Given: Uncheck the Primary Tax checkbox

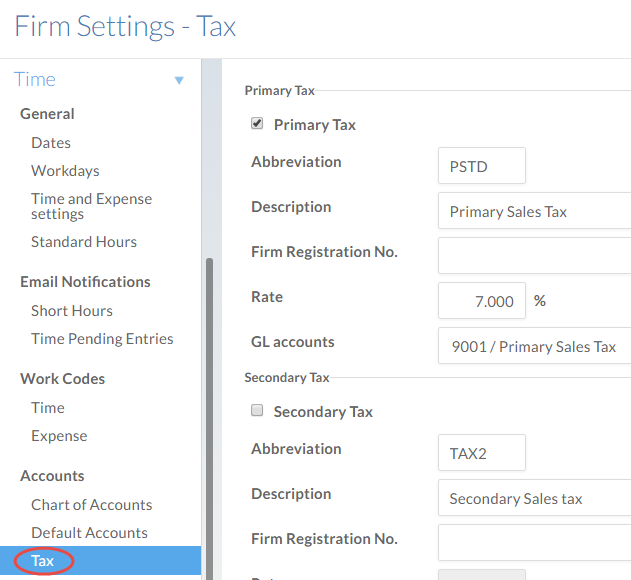Looking at the screenshot, I should [x=257, y=124].
